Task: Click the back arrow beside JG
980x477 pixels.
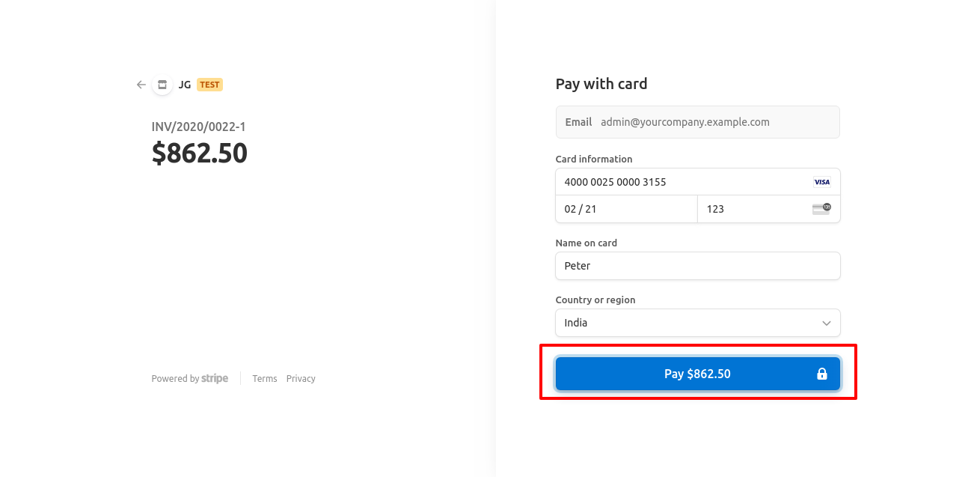Action: pos(141,85)
